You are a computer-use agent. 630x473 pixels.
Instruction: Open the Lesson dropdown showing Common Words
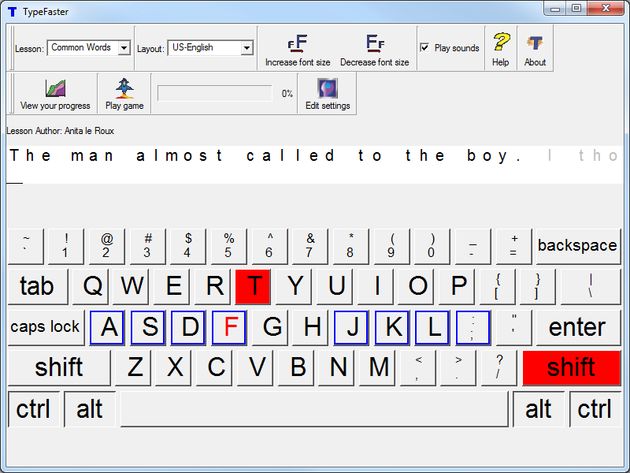pos(89,48)
